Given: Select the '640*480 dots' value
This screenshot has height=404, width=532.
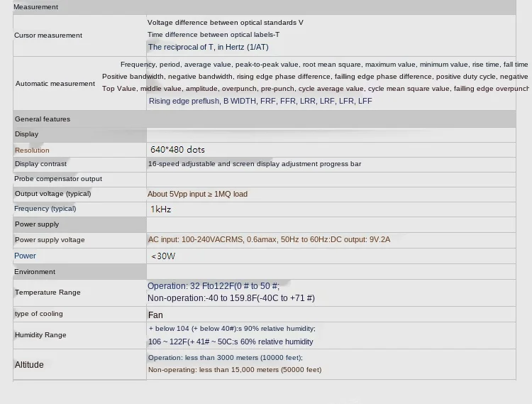Looking at the screenshot, I should 177,150.
